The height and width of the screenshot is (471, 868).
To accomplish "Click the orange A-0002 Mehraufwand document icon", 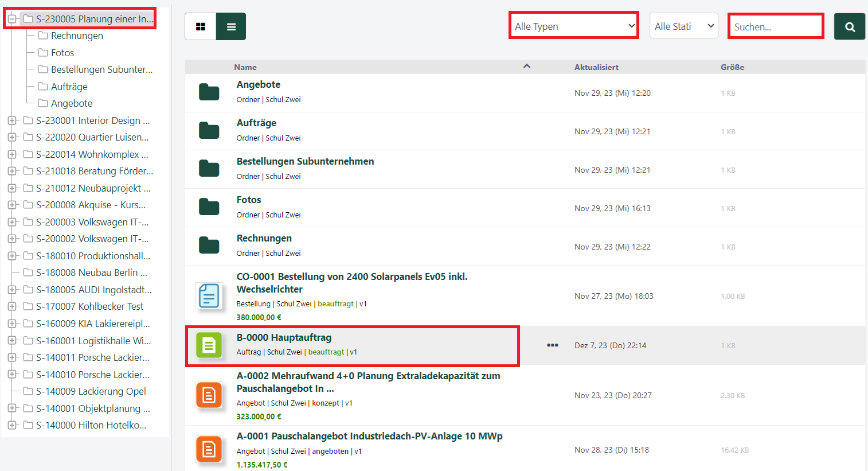I will [x=209, y=395].
